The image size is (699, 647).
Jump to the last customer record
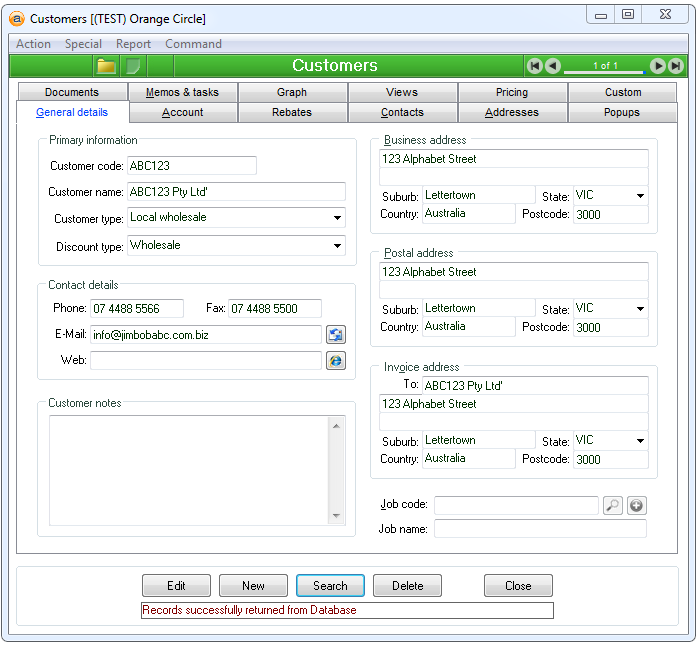coord(675,66)
